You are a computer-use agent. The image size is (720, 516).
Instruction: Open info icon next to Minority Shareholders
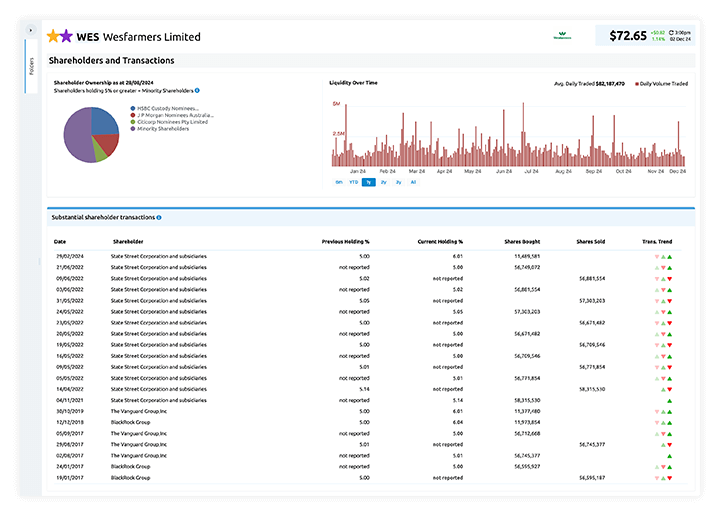[x=197, y=90]
